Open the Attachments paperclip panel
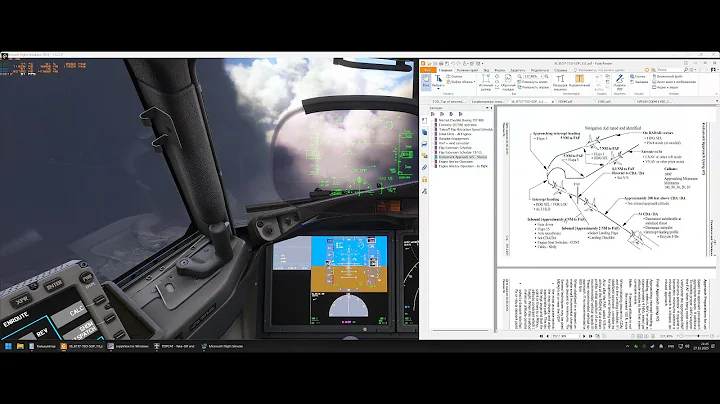 424,168
